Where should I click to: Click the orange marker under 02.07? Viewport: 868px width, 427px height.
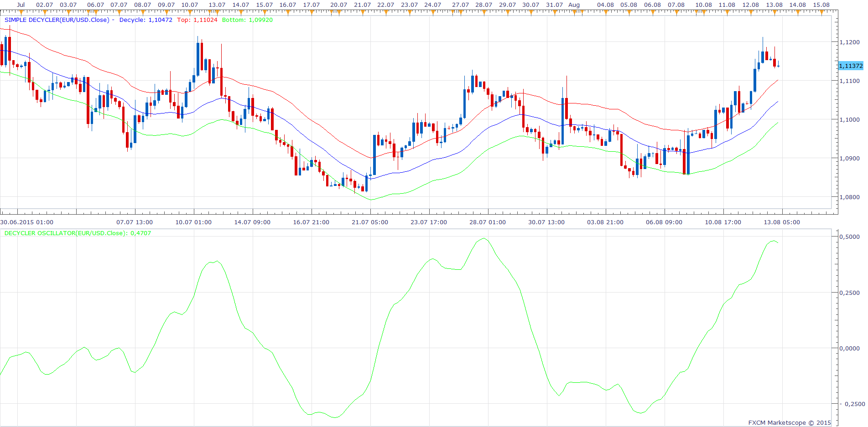(45, 12)
